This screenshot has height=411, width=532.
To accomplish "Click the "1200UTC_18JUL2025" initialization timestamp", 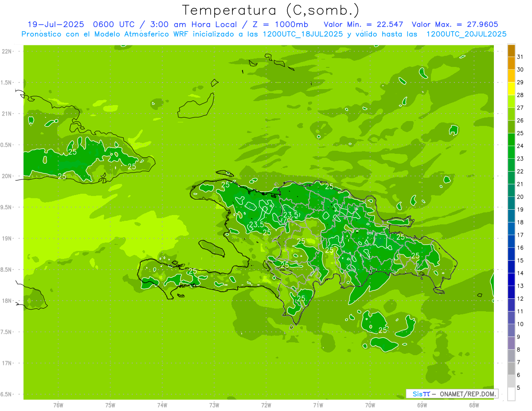I will click(303, 34).
